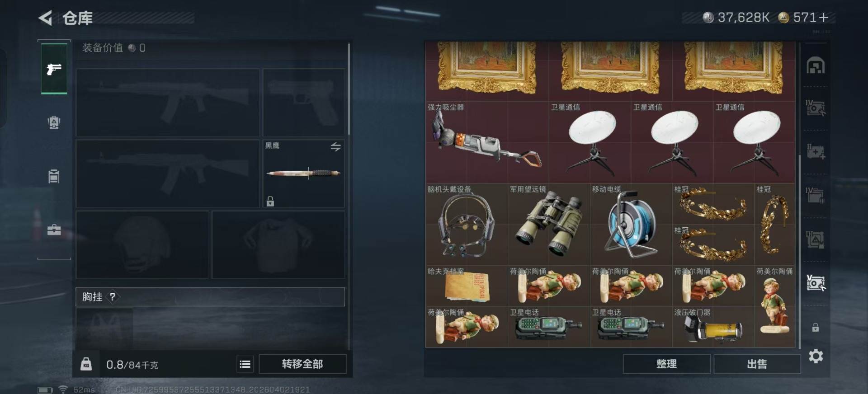Open the 胸挂 help question mark

pyautogui.click(x=113, y=297)
